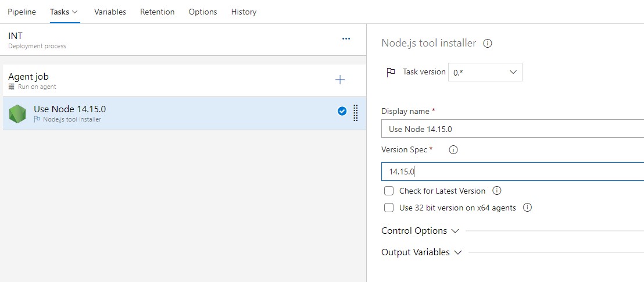Click the Version Spec input field
Image resolution: width=644 pixels, height=282 pixels.
(511, 172)
